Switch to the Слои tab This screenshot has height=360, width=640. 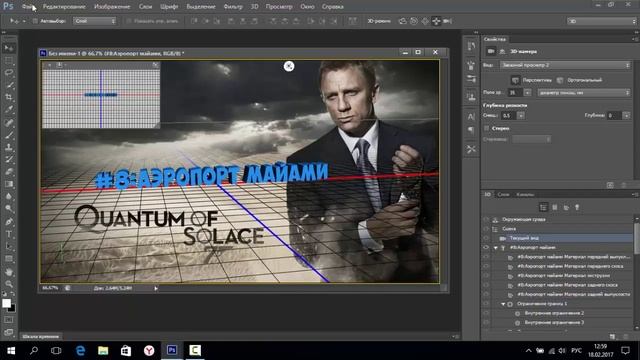click(x=503, y=194)
